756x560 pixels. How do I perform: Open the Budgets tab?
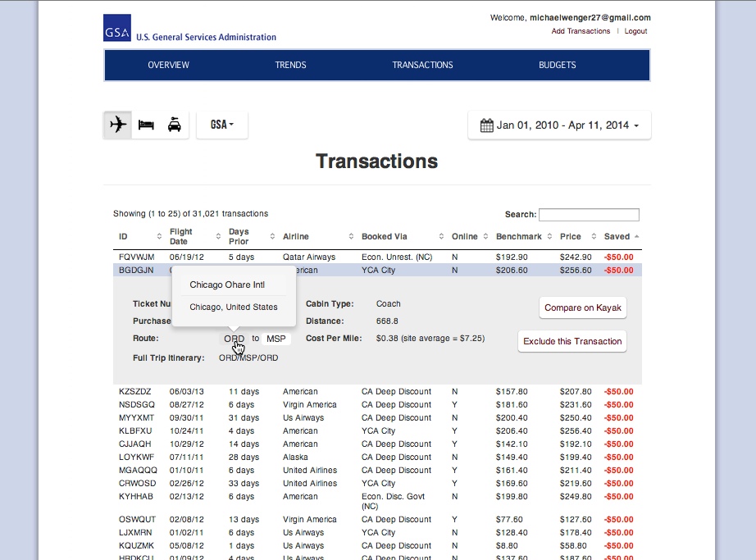coord(557,65)
